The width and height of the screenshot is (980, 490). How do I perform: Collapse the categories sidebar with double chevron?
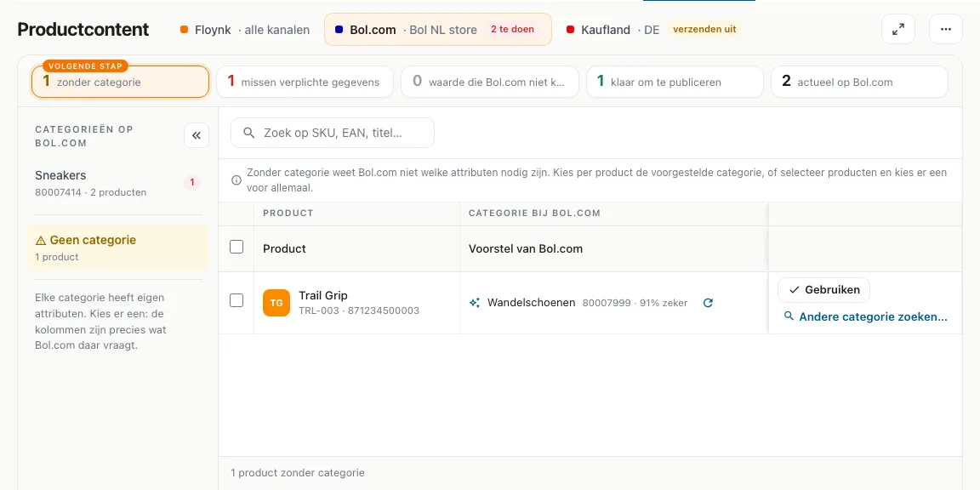click(197, 135)
